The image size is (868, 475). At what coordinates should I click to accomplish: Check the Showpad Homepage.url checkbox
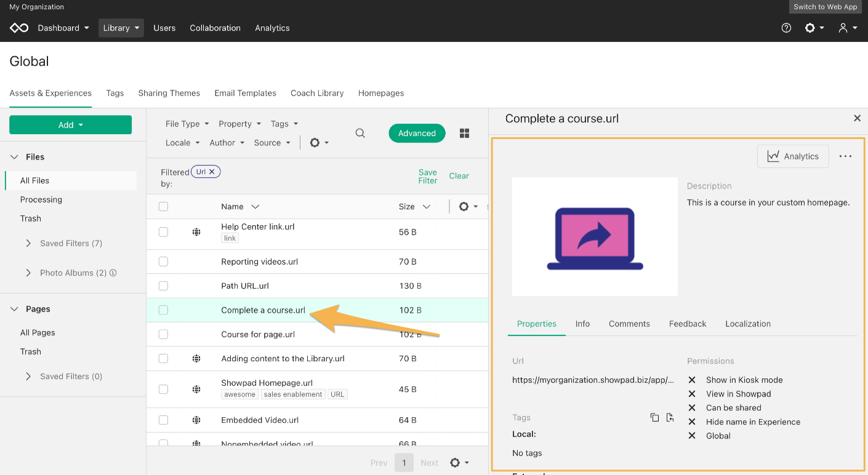163,389
